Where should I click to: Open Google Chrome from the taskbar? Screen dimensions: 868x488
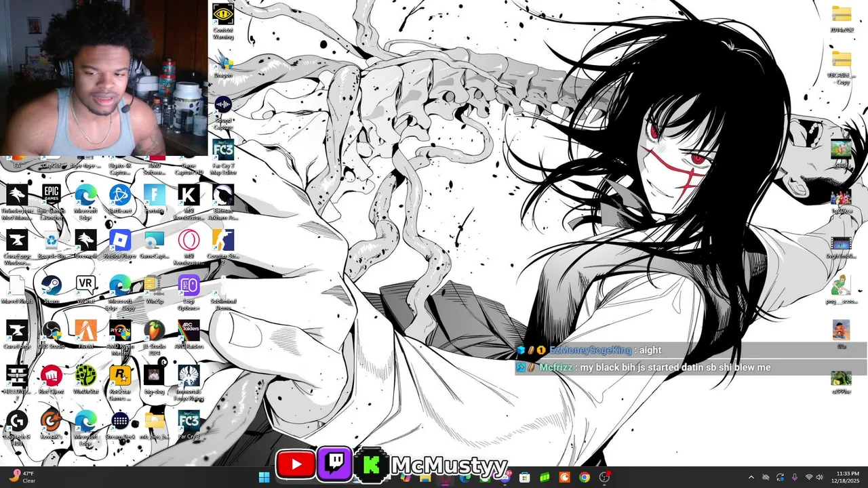point(585,477)
